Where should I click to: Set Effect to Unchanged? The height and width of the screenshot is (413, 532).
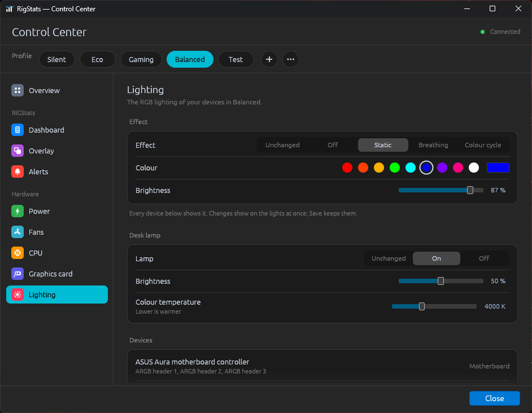coord(282,145)
